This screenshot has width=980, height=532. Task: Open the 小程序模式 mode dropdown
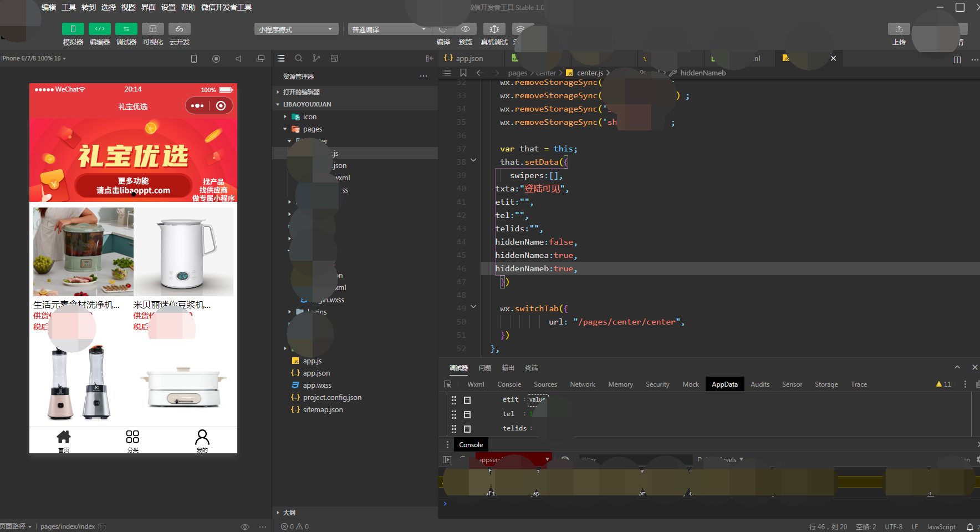pos(296,29)
